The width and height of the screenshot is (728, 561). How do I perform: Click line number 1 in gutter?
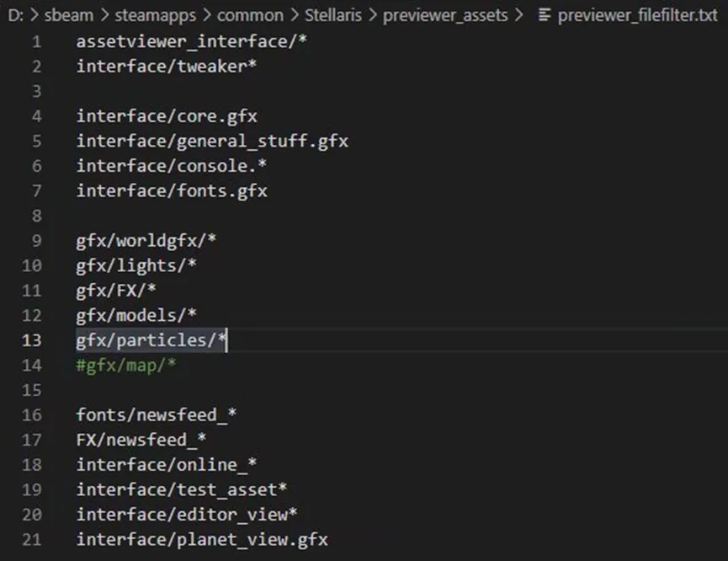click(36, 41)
